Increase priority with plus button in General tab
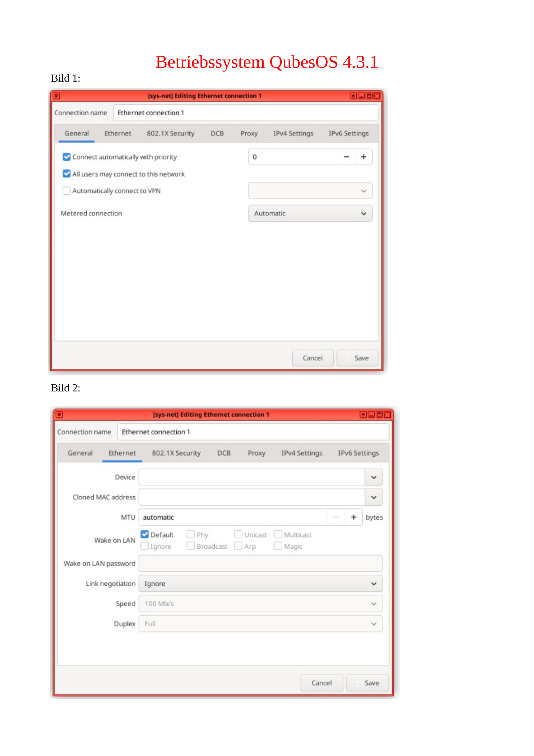The image size is (534, 756). (364, 157)
